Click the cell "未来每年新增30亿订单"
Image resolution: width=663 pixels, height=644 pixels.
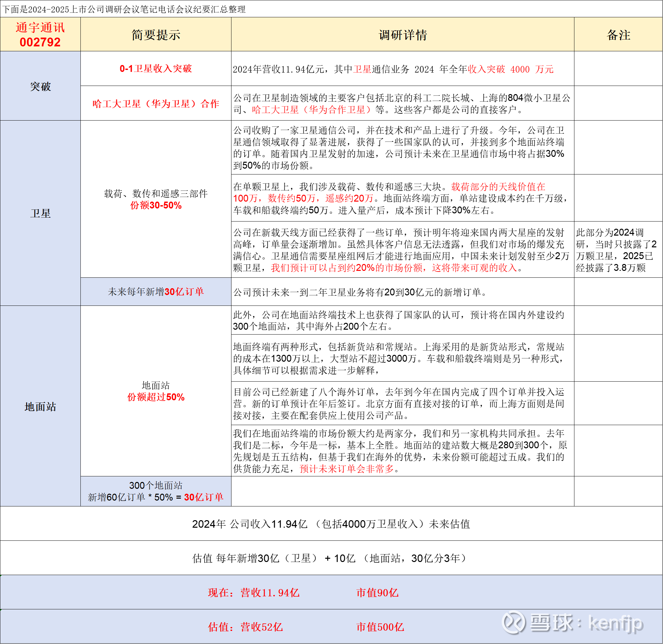156,292
